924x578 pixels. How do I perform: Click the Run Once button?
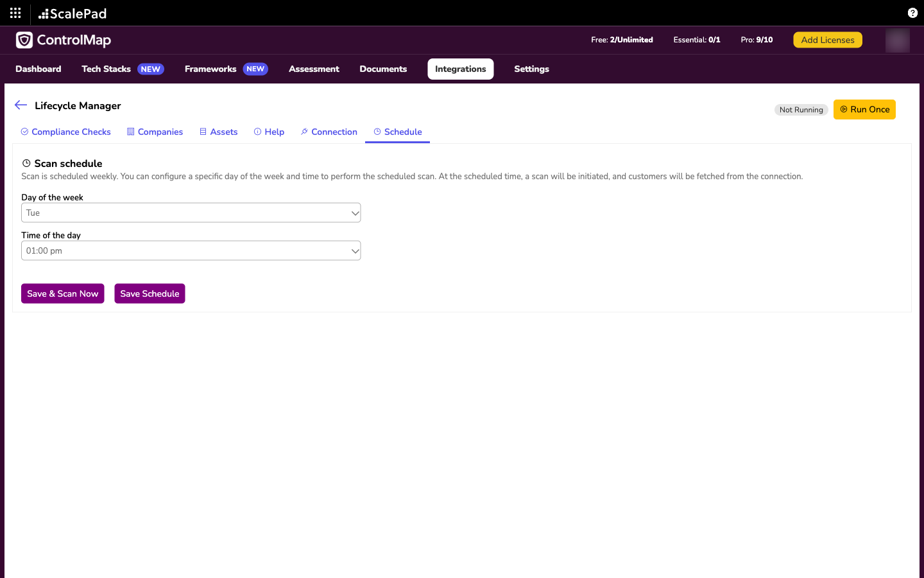pos(864,109)
